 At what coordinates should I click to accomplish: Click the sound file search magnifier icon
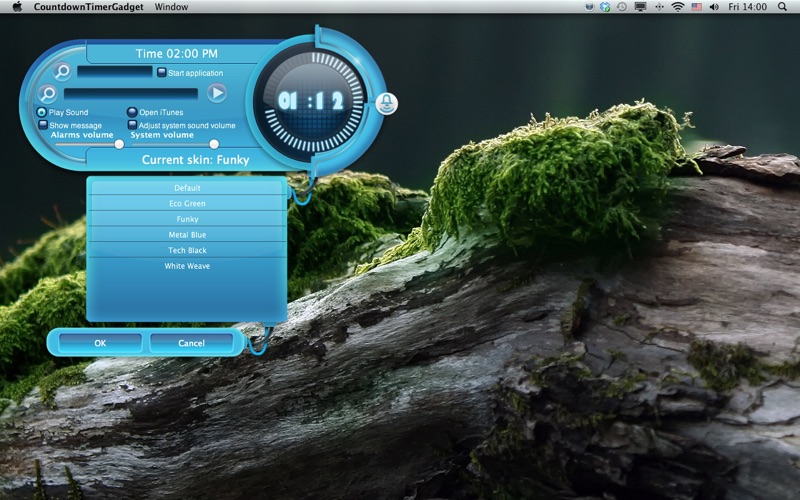click(x=47, y=94)
